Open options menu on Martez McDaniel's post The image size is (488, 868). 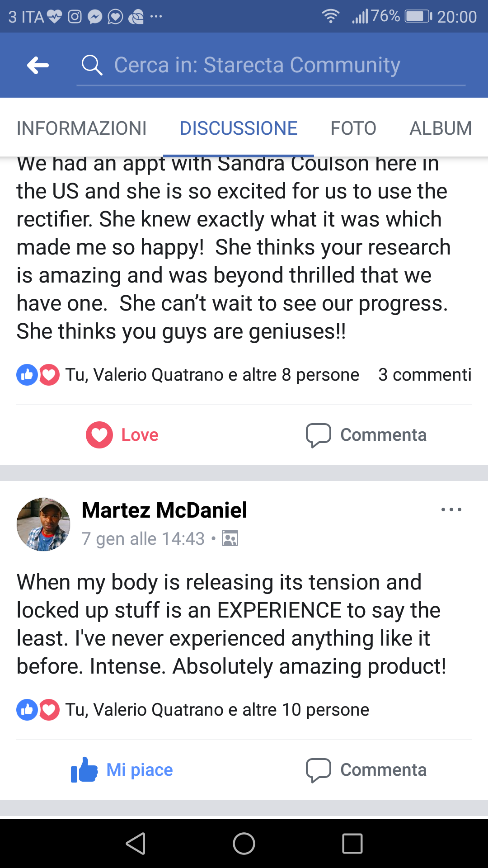click(x=451, y=509)
